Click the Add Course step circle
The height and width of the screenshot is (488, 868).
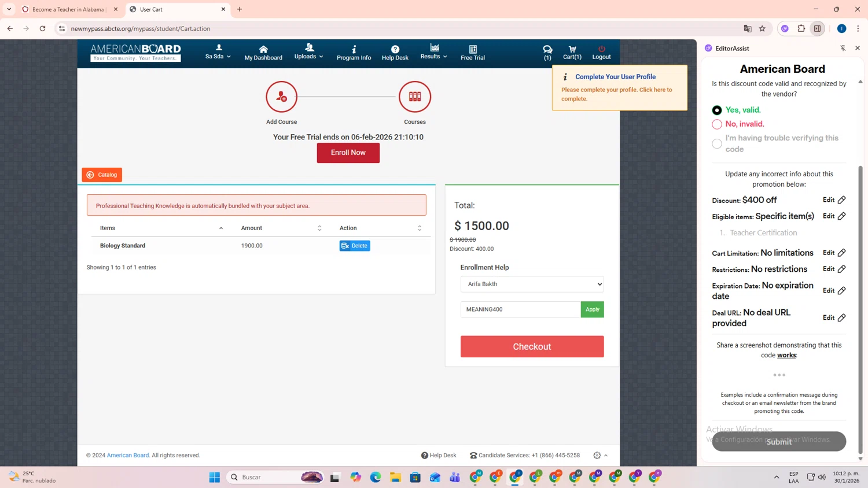pos(281,97)
